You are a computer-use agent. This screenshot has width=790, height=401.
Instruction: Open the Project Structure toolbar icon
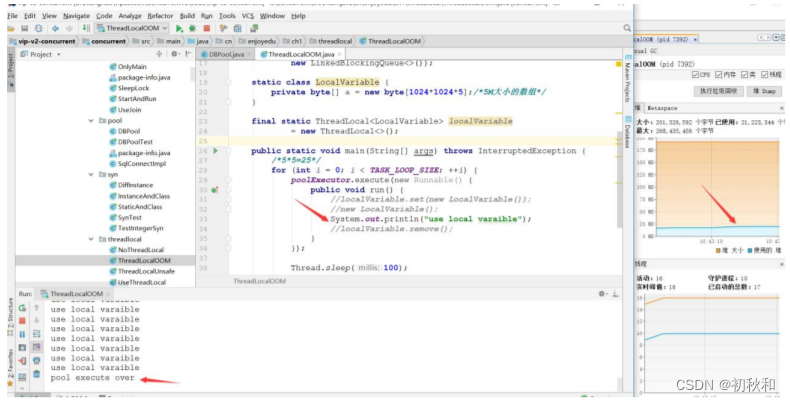pyautogui.click(x=237, y=28)
